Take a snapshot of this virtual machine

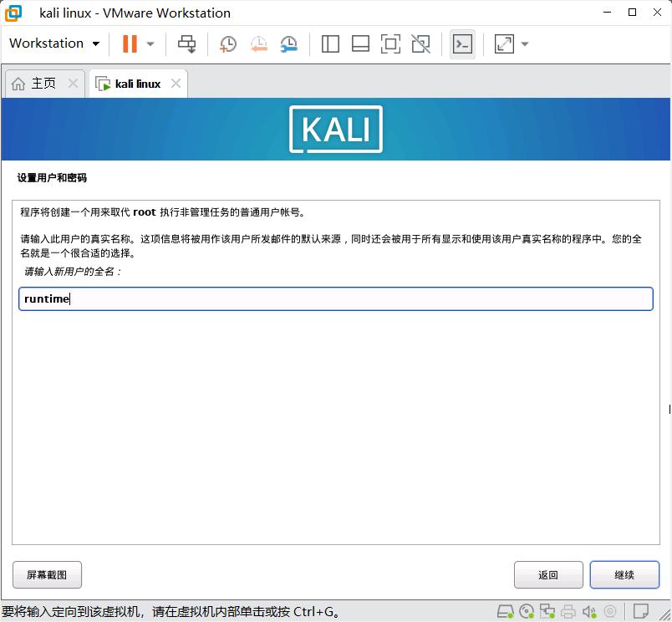point(228,43)
